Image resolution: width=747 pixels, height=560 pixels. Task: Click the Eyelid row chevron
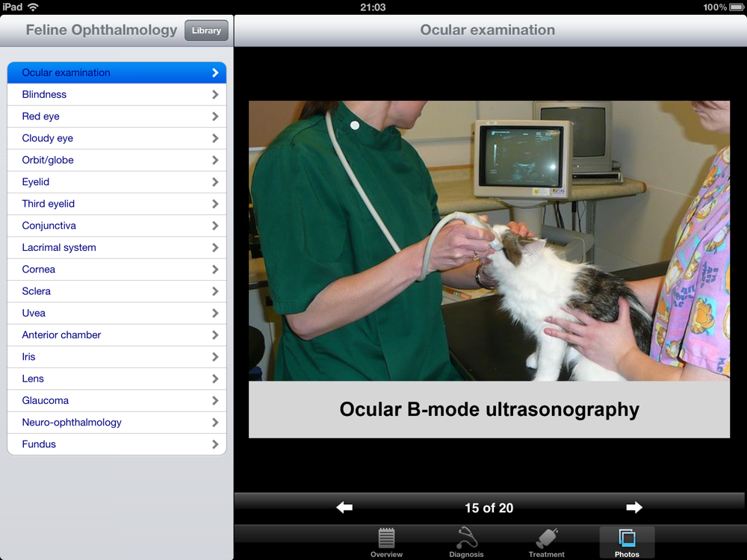pyautogui.click(x=215, y=182)
